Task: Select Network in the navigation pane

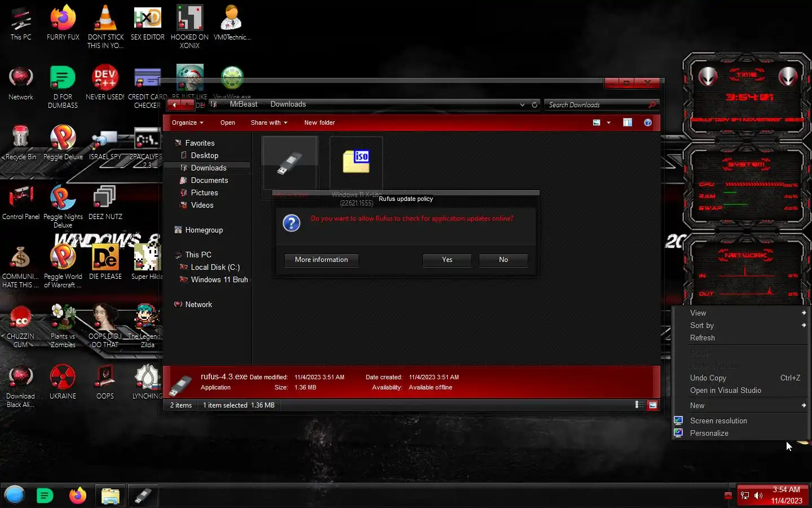Action: tap(199, 305)
